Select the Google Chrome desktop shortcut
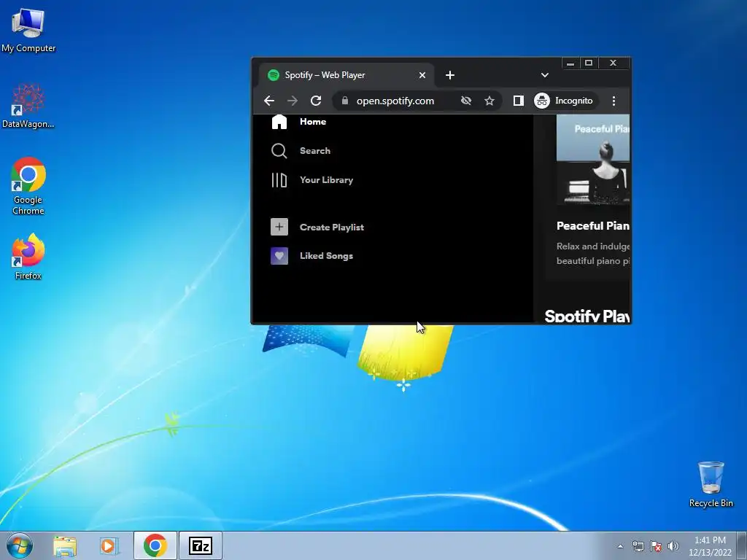This screenshot has width=747, height=560. click(x=28, y=186)
